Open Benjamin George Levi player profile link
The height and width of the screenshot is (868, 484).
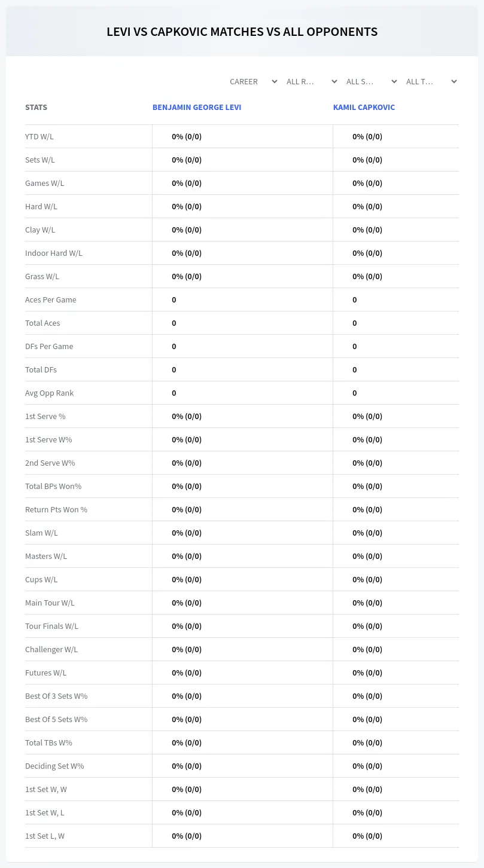coord(197,108)
